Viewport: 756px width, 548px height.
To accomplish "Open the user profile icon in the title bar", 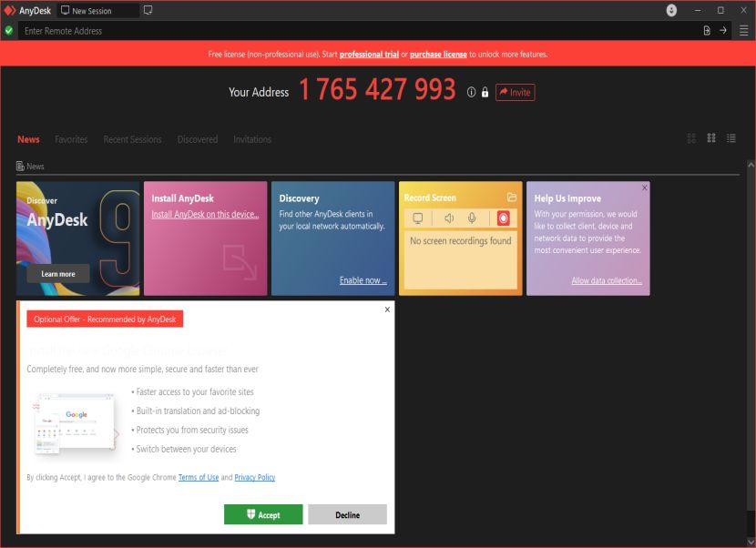I will coord(671,10).
